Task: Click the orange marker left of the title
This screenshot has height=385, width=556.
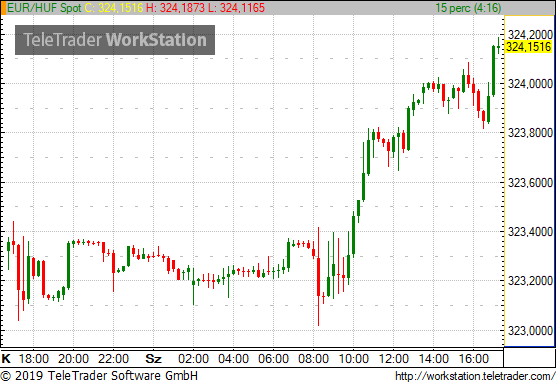Action: (4, 8)
